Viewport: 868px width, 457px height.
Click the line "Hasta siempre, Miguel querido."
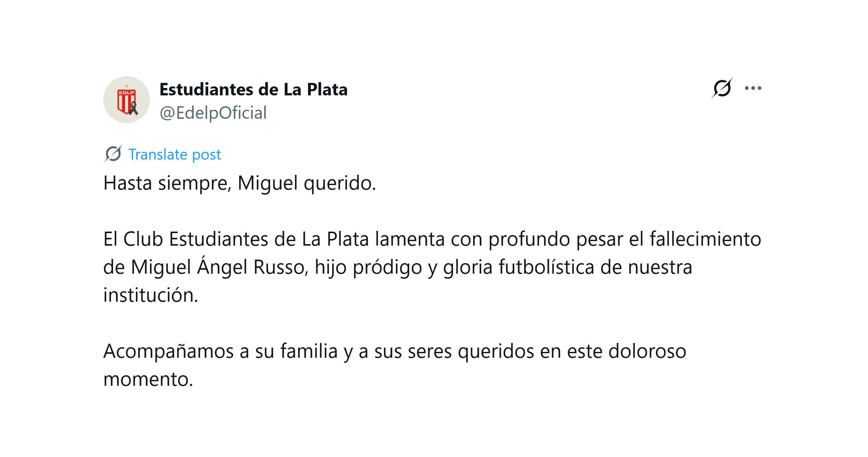coord(239,183)
